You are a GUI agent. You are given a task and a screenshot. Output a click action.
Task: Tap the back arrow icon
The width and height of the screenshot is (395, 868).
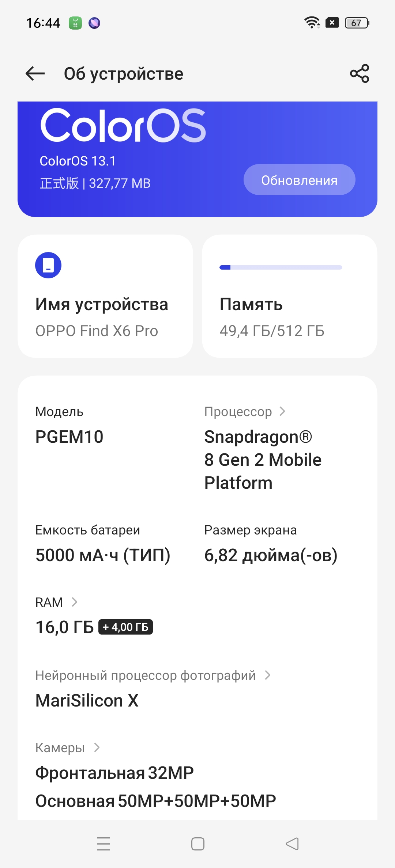35,74
